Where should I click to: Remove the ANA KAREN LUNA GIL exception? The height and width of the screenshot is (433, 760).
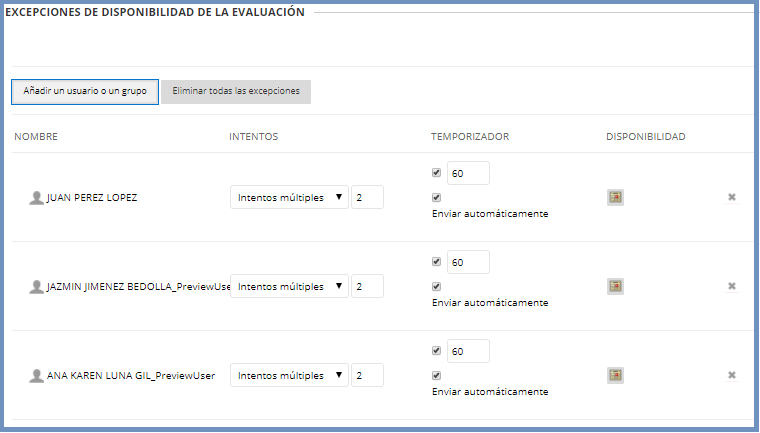[732, 375]
